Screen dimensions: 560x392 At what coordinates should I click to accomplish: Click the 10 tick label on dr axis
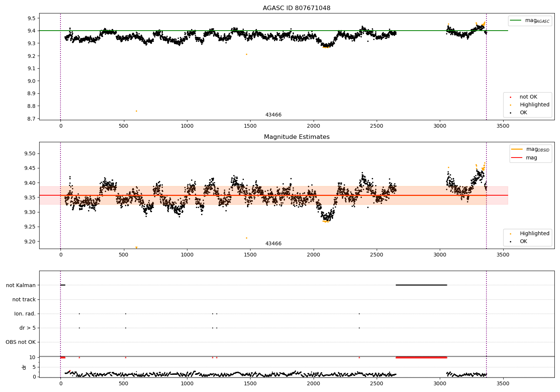click(32, 357)
